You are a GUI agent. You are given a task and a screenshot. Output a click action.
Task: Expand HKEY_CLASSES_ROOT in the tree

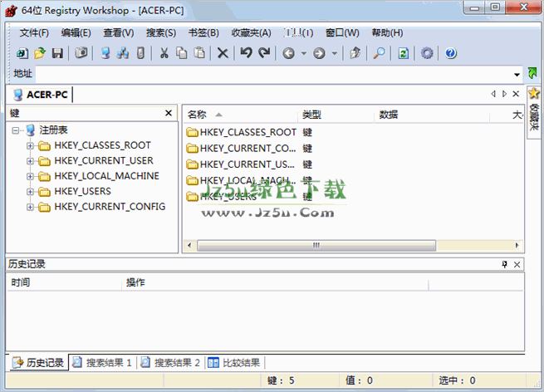click(x=30, y=145)
